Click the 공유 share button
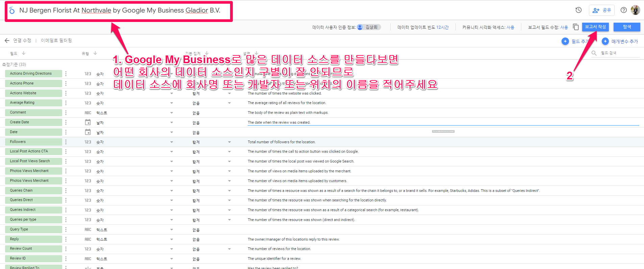This screenshot has height=269, width=644. pos(602,10)
